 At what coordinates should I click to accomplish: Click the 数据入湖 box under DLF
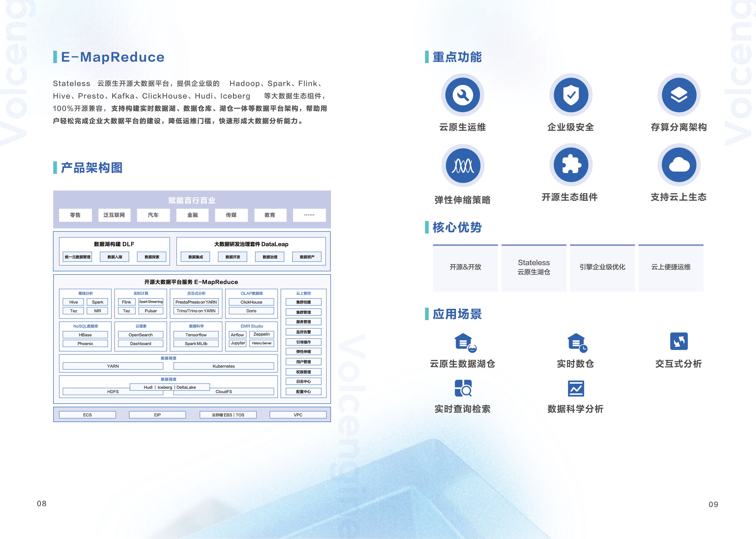coord(115,257)
